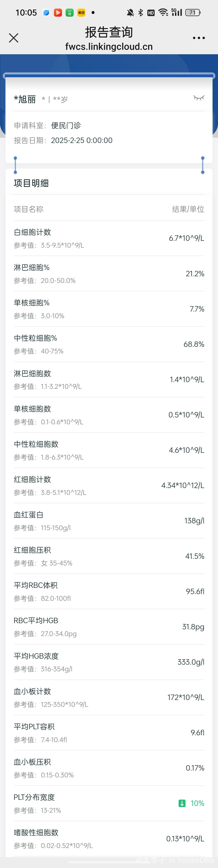218x868 pixels.
Task: Open the three-dot more options menu
Action: point(198,38)
